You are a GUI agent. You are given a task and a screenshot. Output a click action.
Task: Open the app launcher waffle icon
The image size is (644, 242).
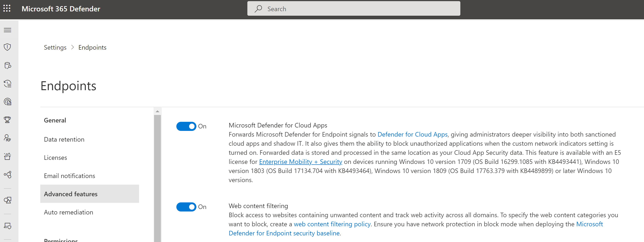click(x=7, y=9)
